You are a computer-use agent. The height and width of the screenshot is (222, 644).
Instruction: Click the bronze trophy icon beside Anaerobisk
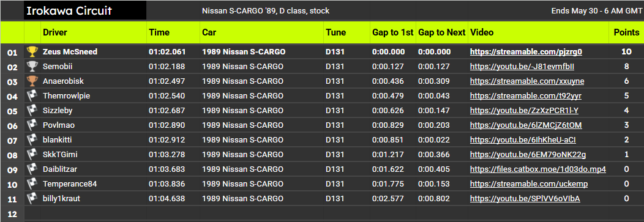(32, 81)
